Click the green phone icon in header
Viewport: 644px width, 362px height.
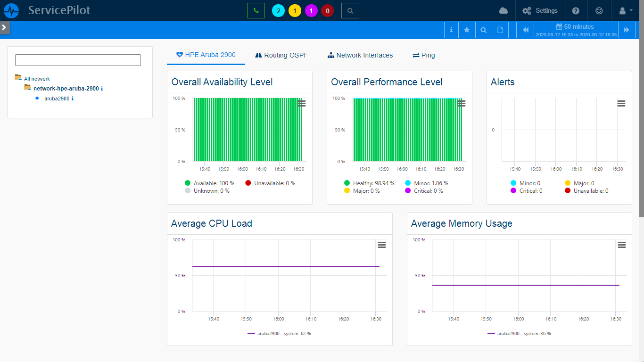[x=256, y=10]
